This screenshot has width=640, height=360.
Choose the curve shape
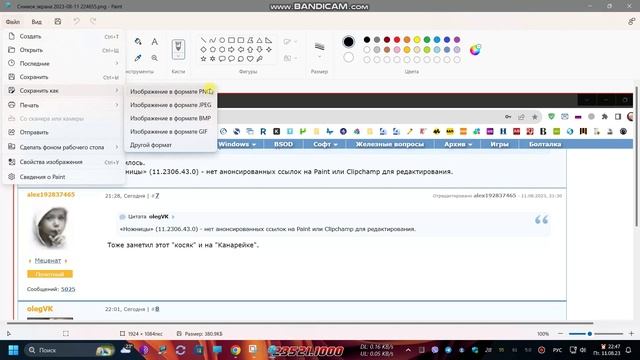(x=213, y=40)
